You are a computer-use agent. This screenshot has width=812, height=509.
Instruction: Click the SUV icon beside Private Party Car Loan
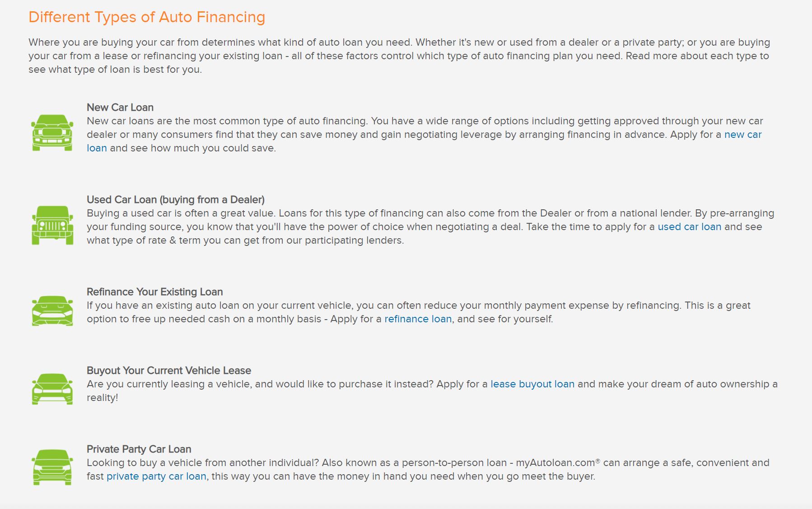tap(52, 467)
